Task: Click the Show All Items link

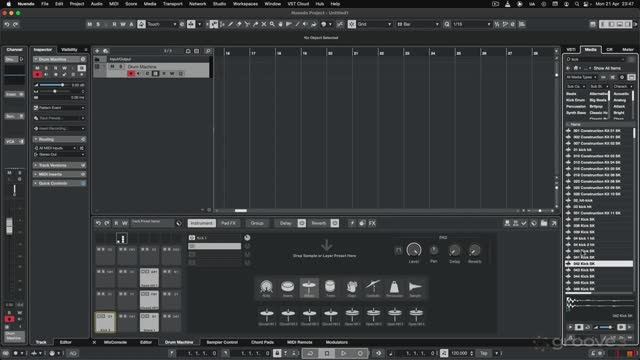Action: (x=607, y=68)
